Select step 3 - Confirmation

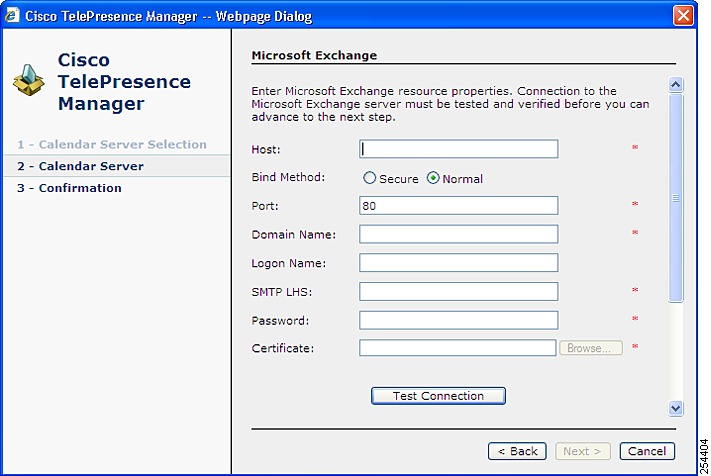coord(69,188)
